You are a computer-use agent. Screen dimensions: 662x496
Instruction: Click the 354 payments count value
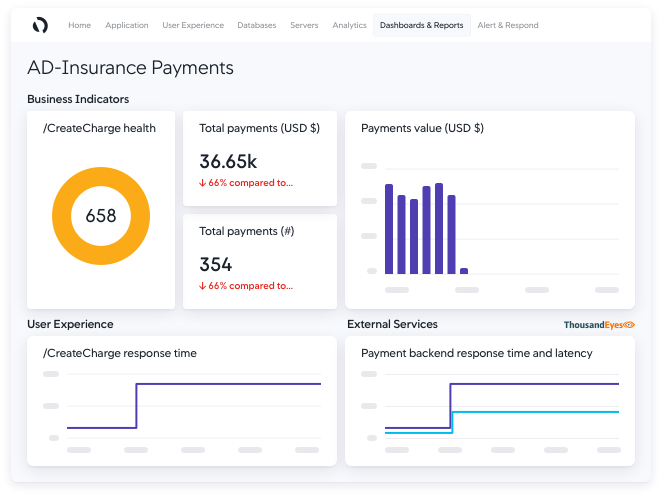click(215, 265)
